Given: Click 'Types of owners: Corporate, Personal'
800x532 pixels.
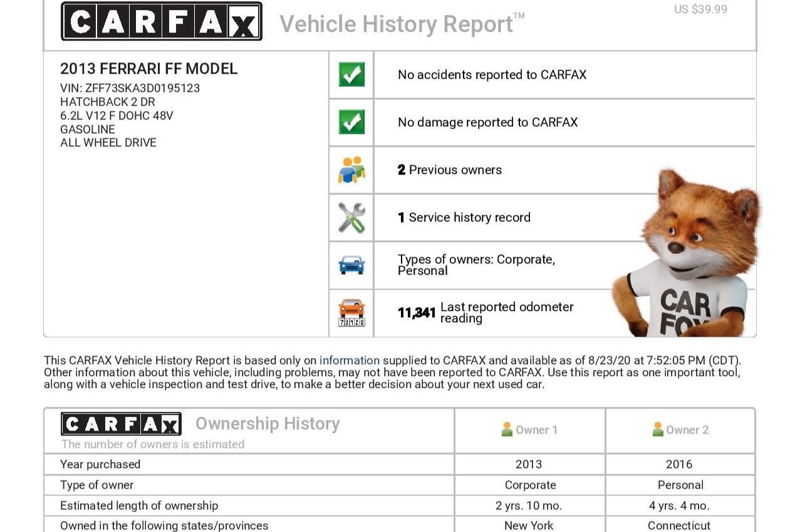Looking at the screenshot, I should [x=476, y=265].
